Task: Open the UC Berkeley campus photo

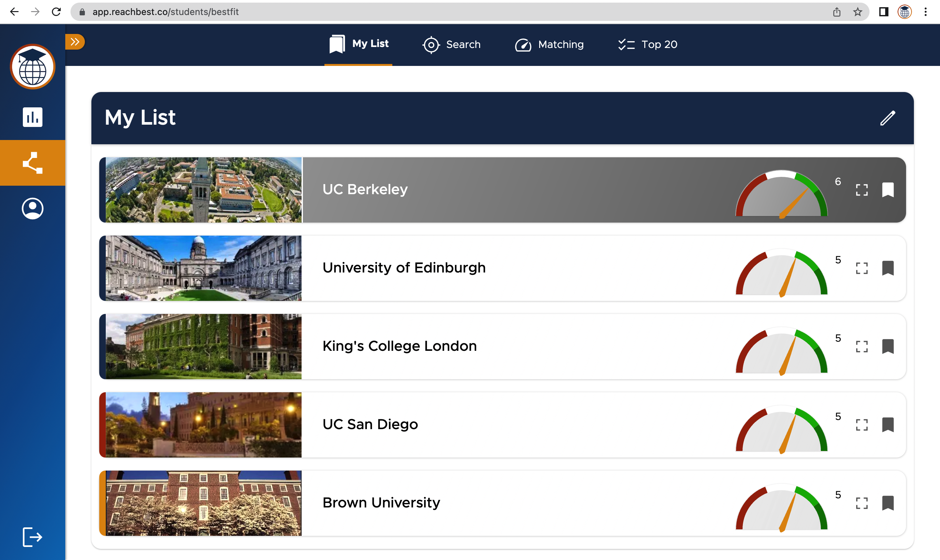Action: click(x=203, y=190)
